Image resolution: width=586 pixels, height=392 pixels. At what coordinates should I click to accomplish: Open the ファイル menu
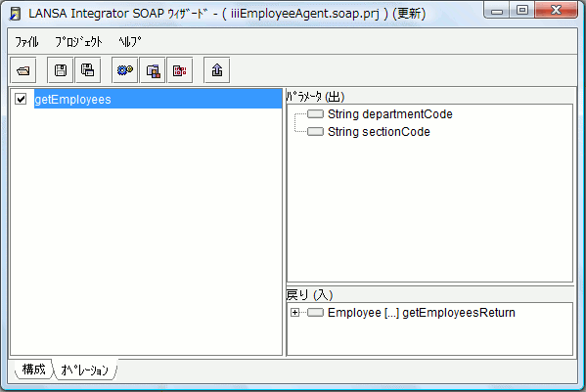pos(26,42)
